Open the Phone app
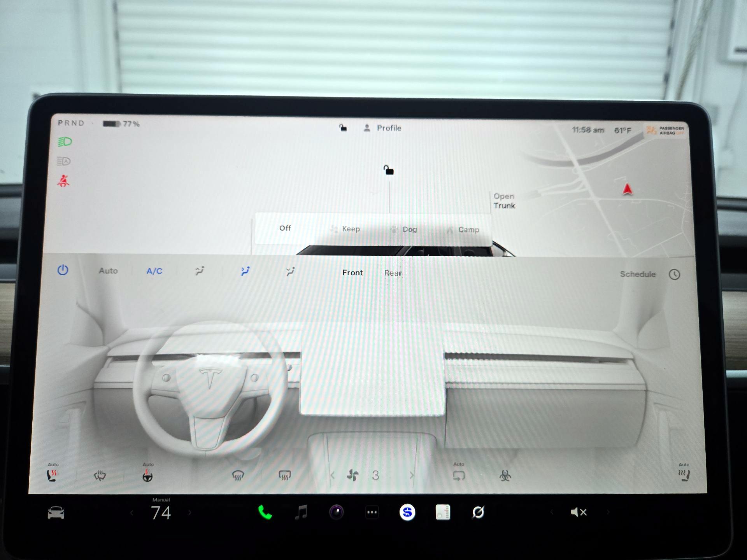747x560 pixels. pos(265,513)
